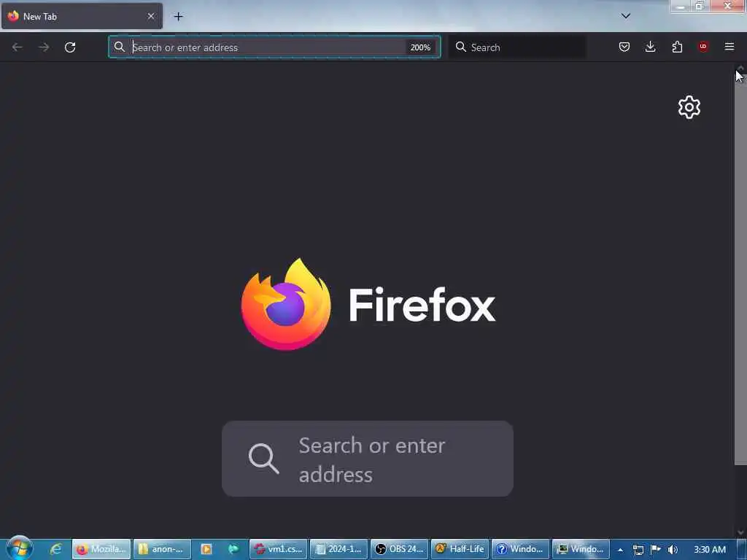Show hidden system tray icons

620,550
